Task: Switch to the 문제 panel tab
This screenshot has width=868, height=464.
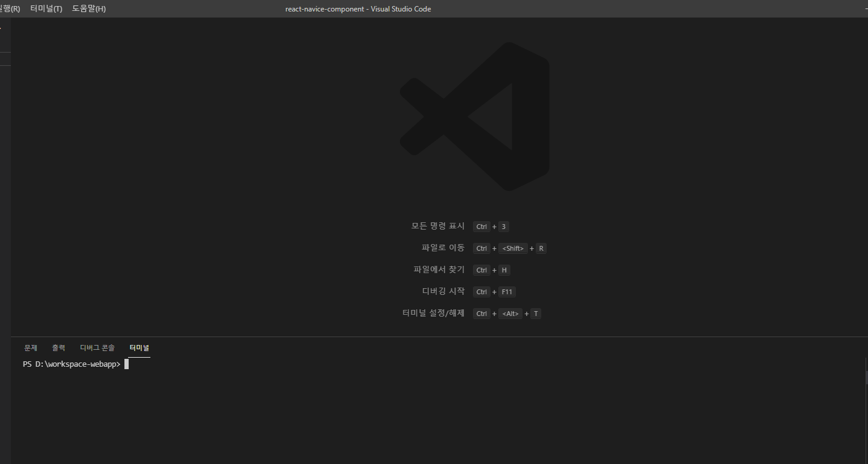Action: coord(31,348)
